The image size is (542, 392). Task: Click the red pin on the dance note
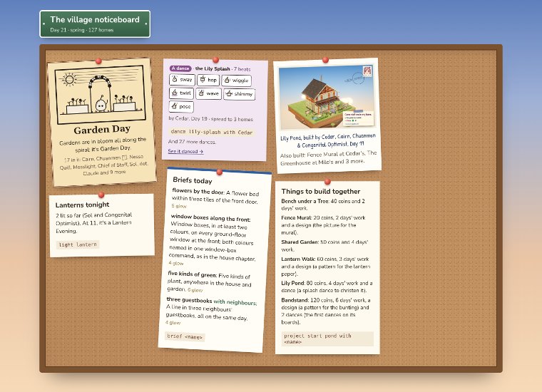[215, 60]
